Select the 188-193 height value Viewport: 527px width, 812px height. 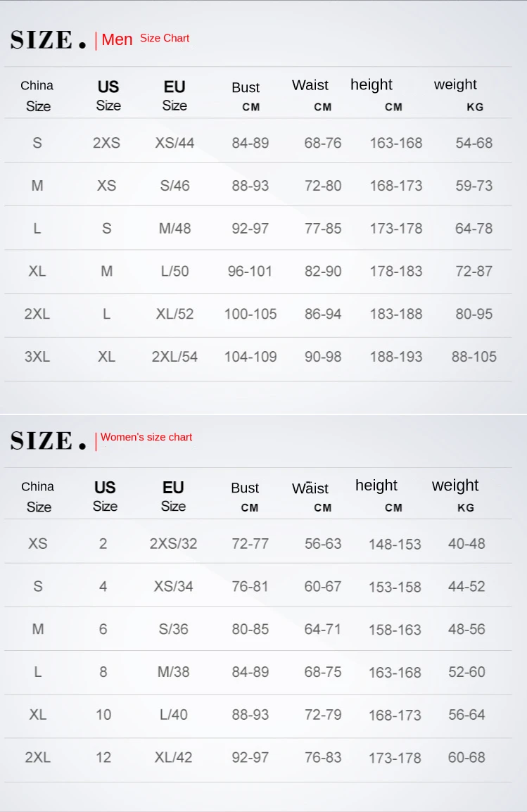click(396, 357)
